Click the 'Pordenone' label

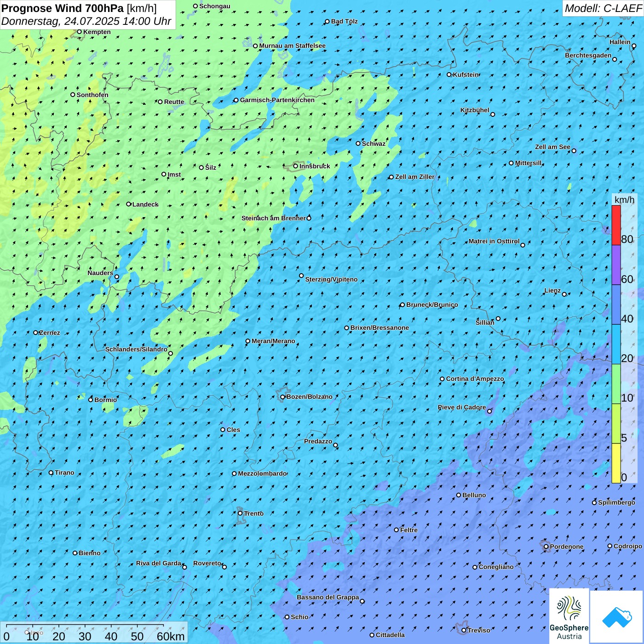point(567,546)
